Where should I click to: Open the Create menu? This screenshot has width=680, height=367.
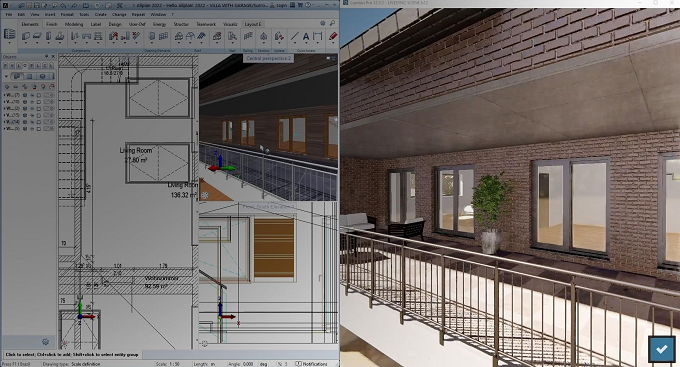tap(101, 14)
